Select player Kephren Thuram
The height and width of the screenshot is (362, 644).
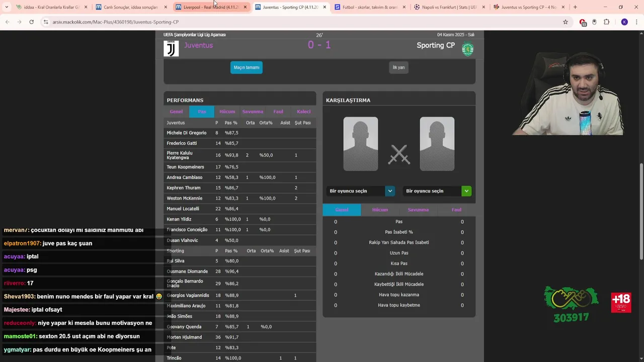tap(183, 188)
